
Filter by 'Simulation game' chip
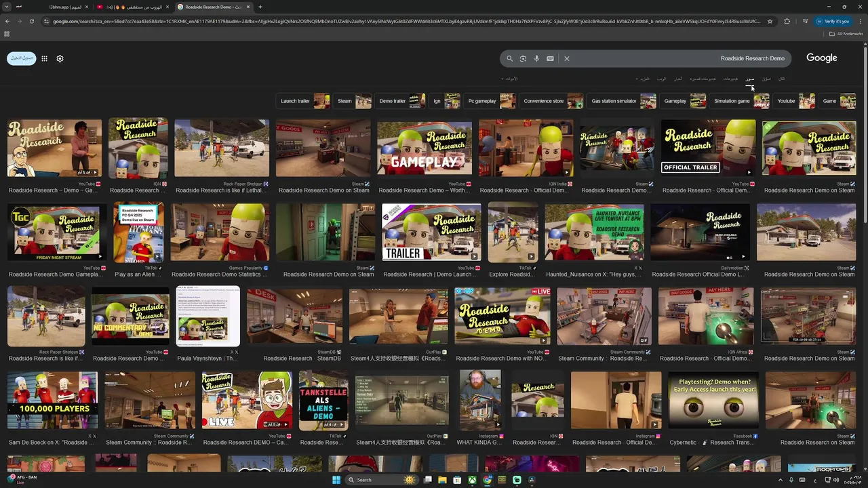[x=741, y=101]
